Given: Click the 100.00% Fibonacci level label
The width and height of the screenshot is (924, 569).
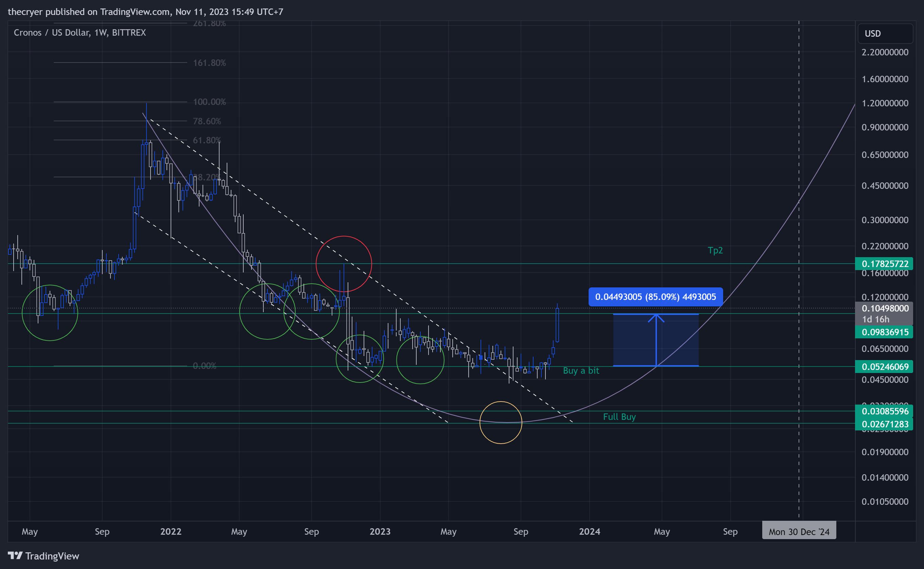Looking at the screenshot, I should pos(209,102).
